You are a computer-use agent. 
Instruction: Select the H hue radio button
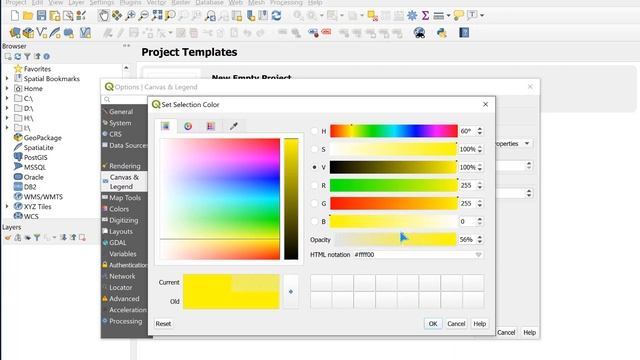(x=314, y=131)
